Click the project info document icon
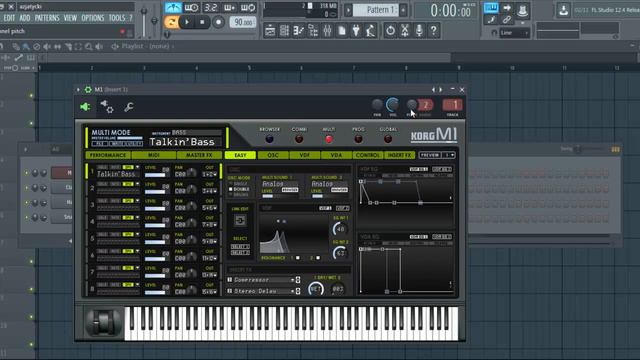 pyautogui.click(x=342, y=31)
